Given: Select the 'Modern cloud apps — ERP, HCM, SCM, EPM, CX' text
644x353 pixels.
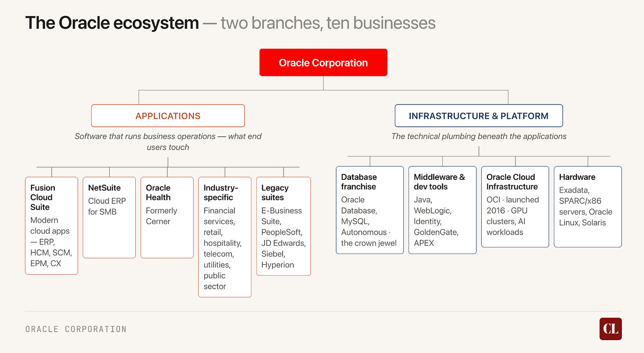Looking at the screenshot, I should pyautogui.click(x=51, y=242).
